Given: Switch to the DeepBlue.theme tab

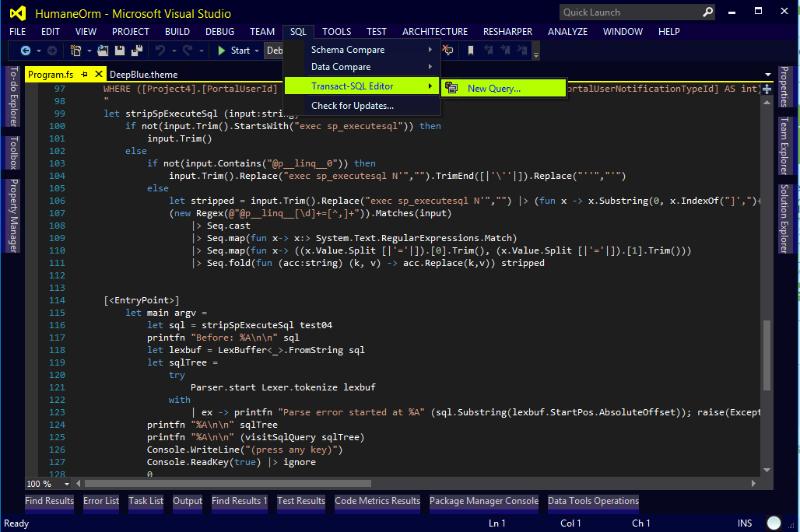Looking at the screenshot, I should 143,75.
